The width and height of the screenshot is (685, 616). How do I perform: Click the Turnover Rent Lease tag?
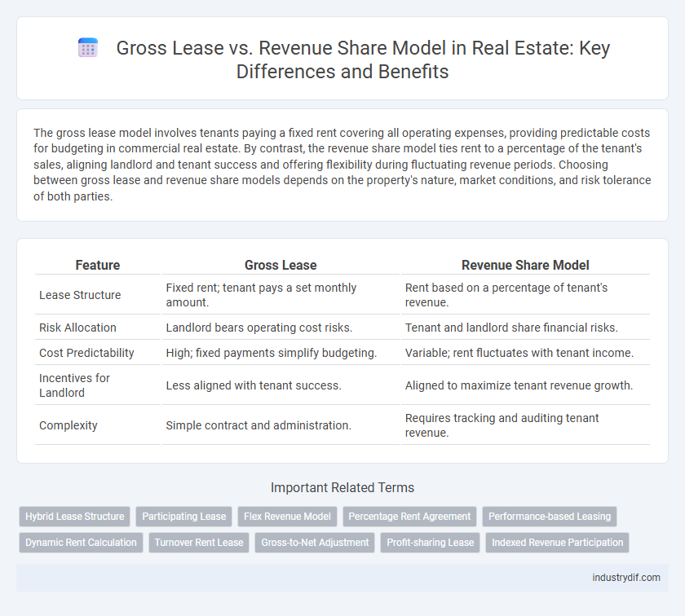point(199,543)
